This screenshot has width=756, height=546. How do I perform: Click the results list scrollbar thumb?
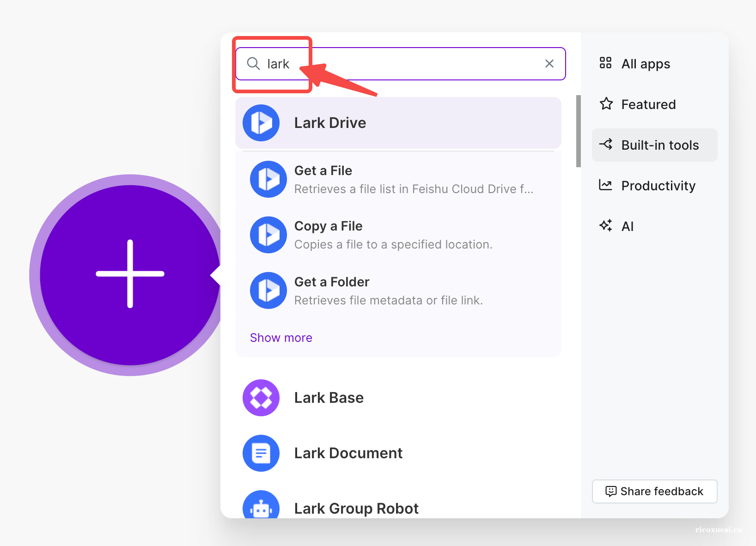(579, 131)
